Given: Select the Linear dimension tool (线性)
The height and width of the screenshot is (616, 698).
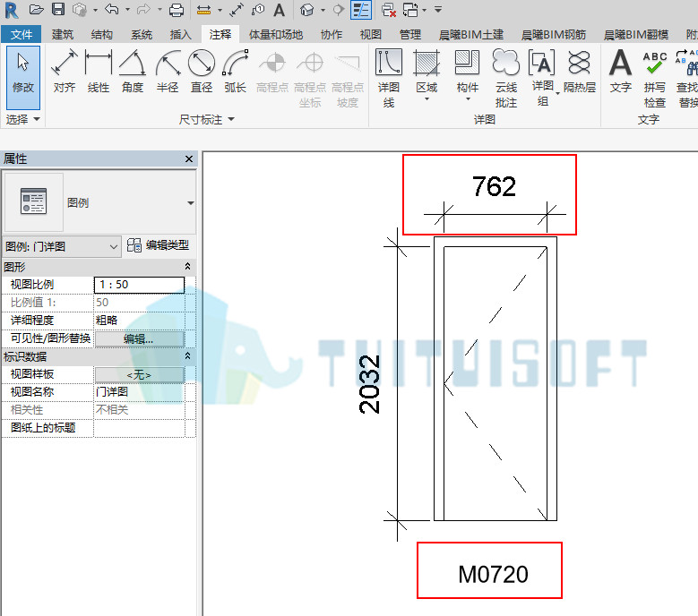Looking at the screenshot, I should tap(98, 72).
